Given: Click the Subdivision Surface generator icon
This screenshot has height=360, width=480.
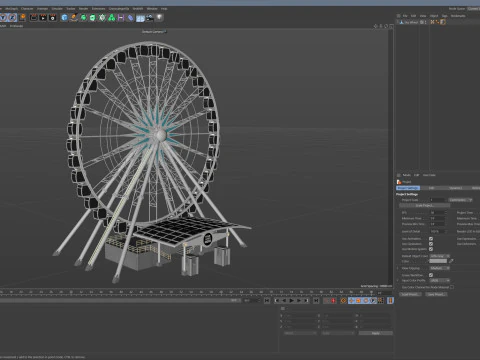Looking at the screenshot, I should point(83,17).
